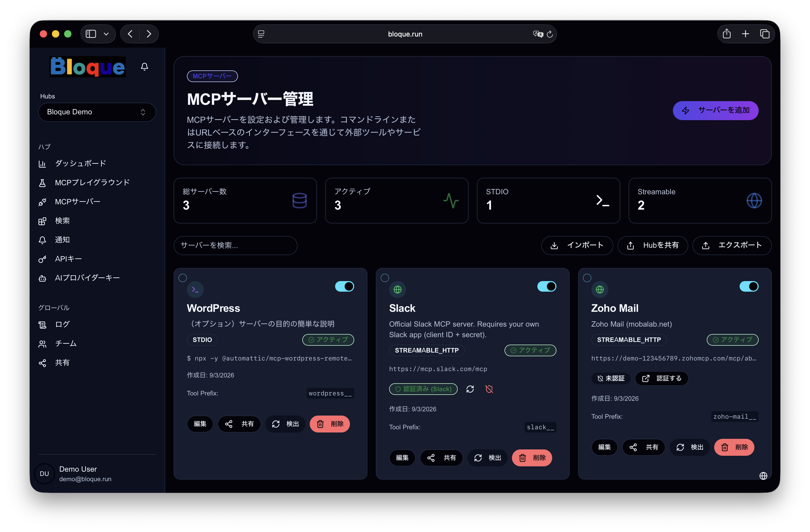This screenshot has width=810, height=532.
Task: Turn off the Slack server switch
Action: tap(547, 286)
